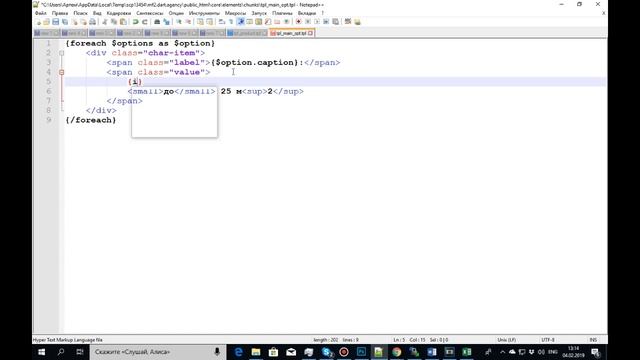Save the current file via toolbar
The width and height of the screenshot is (640, 360).
click(56, 22)
